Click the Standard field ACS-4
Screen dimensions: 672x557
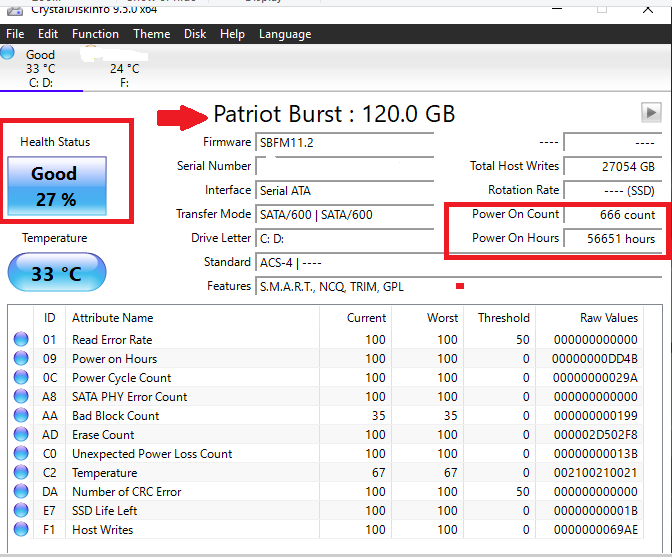click(459, 262)
